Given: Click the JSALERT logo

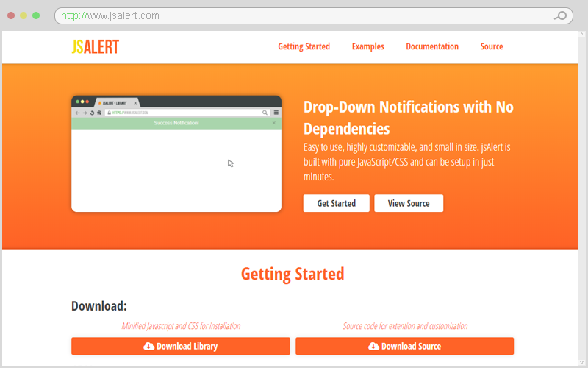Looking at the screenshot, I should tap(95, 47).
